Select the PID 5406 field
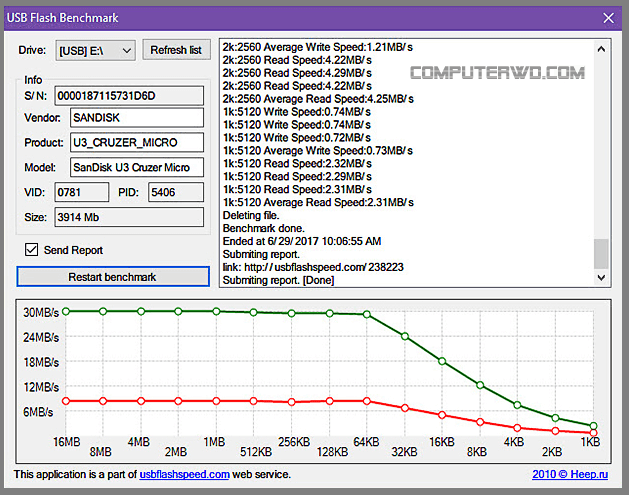The width and height of the screenshot is (629, 495). 175,192
